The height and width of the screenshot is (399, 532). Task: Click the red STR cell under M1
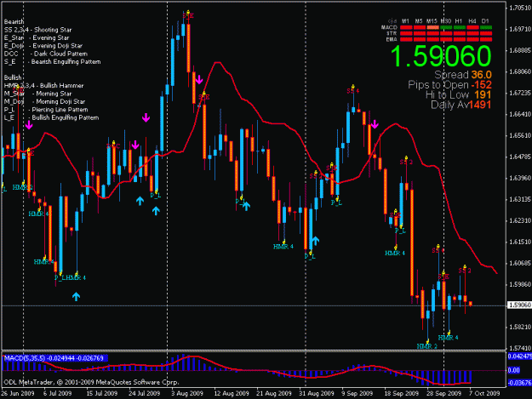tap(406, 33)
